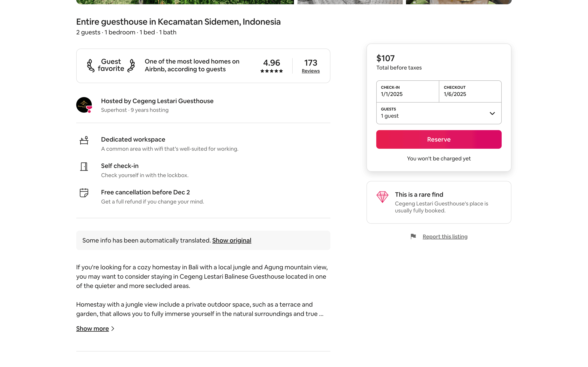588x367 pixels.
Task: Click the right Guest favorite laurel icon
Action: click(131, 66)
